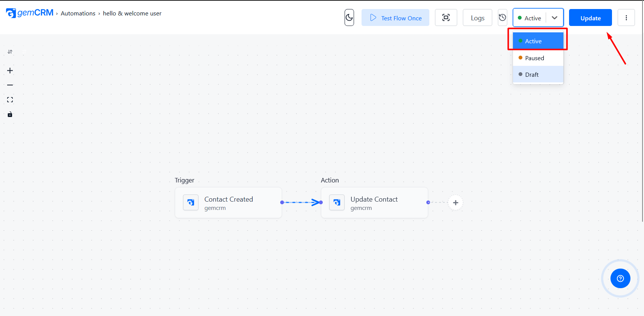Select the Contact Created trigger node
The width and height of the screenshot is (644, 316).
(228, 203)
